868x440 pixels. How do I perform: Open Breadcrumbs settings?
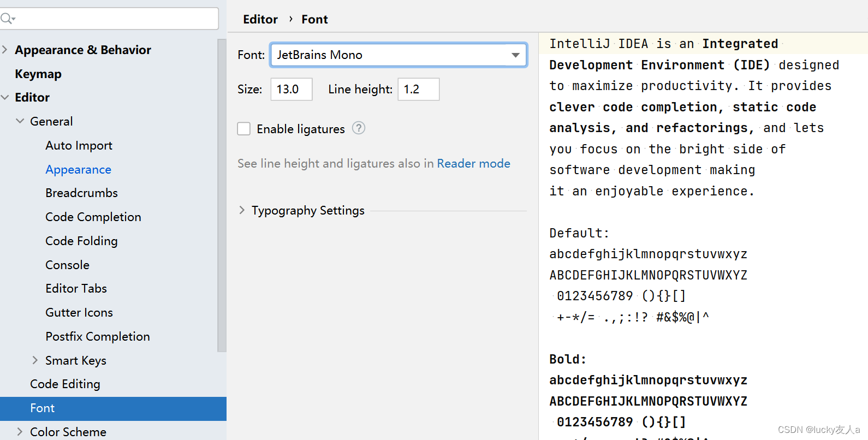click(82, 193)
